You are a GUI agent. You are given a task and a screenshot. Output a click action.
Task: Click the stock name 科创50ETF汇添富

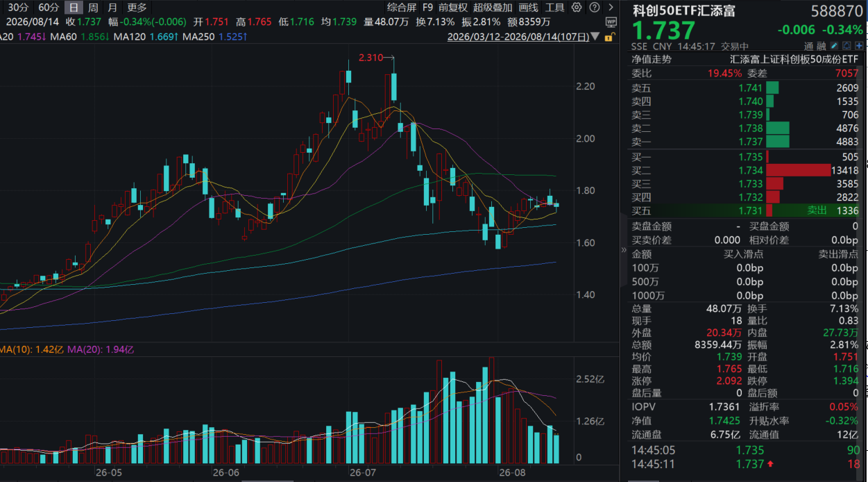[684, 11]
